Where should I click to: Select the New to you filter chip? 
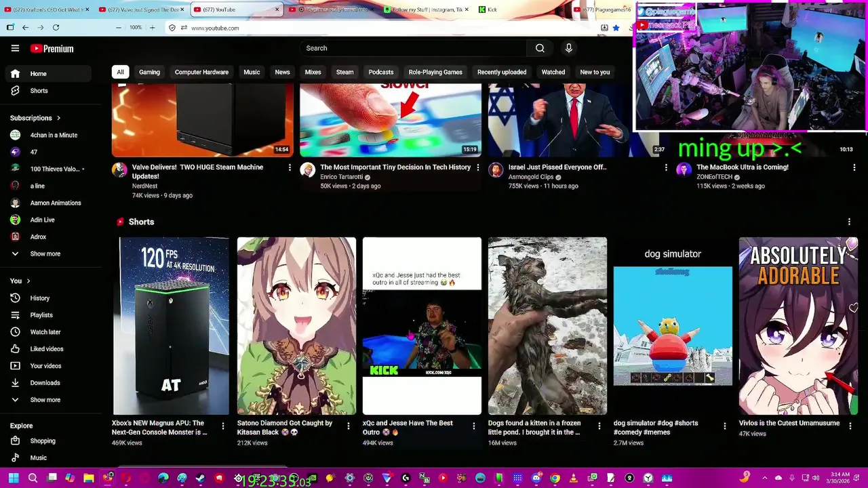click(x=595, y=72)
